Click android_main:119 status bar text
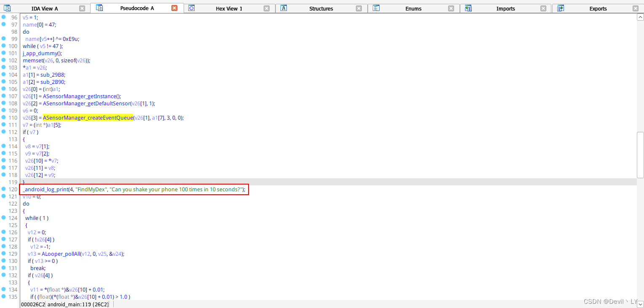644x308 pixels. tap(77, 304)
